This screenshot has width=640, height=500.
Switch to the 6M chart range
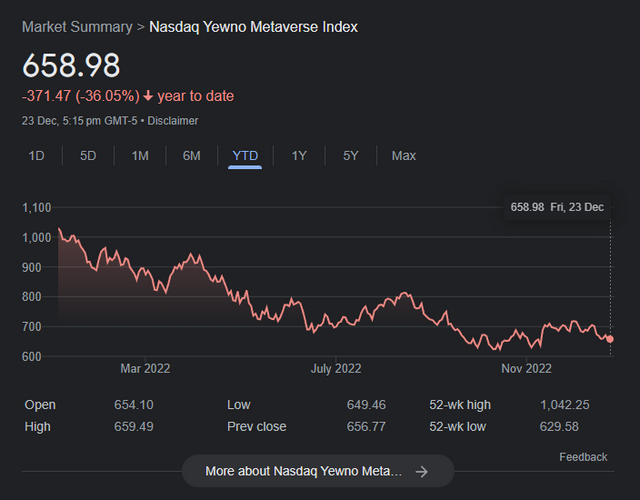coord(191,156)
